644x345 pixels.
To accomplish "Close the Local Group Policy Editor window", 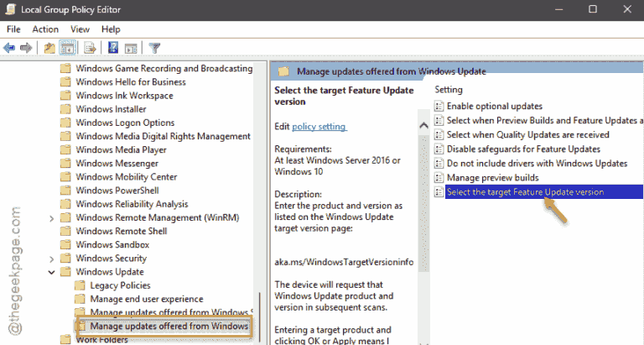I will pyautogui.click(x=627, y=9).
